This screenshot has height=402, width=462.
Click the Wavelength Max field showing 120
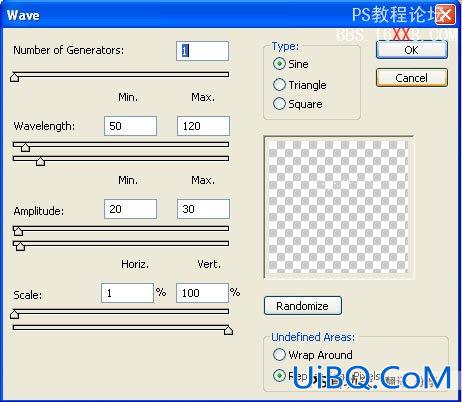click(203, 126)
